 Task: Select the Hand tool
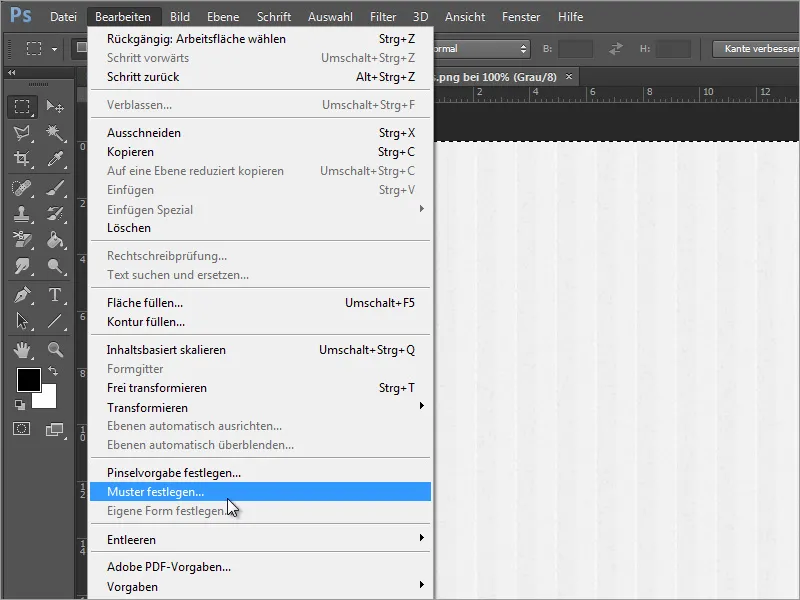coord(22,349)
